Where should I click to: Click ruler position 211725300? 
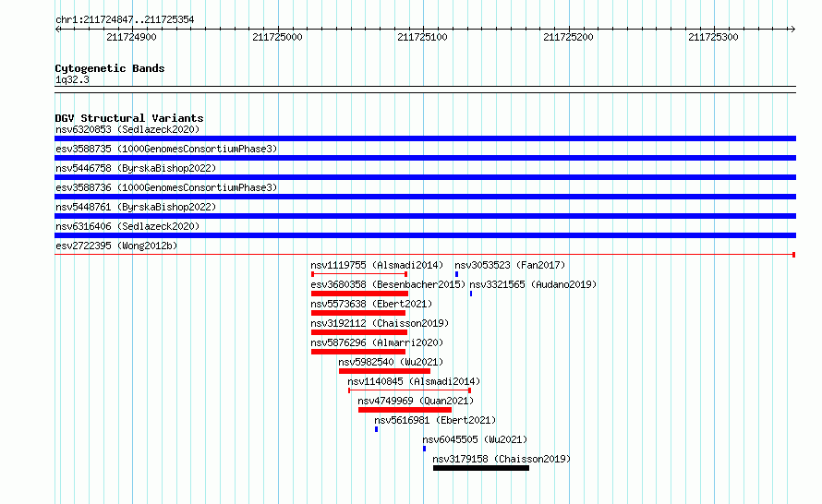[x=714, y=37]
